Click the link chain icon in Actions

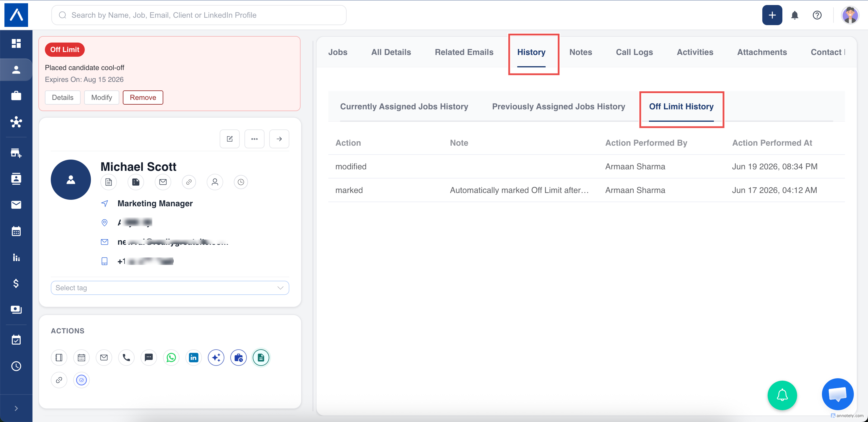59,380
